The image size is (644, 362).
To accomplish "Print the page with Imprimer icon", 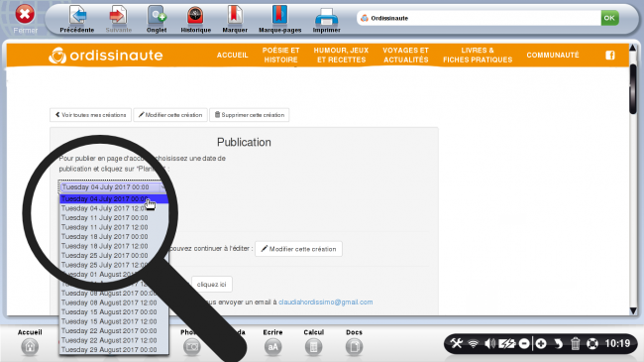I will [327, 17].
